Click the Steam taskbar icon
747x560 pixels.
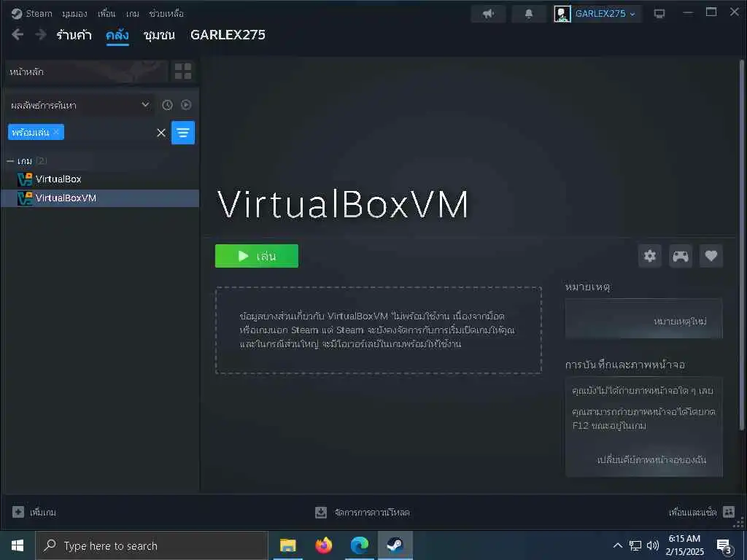pos(395,545)
